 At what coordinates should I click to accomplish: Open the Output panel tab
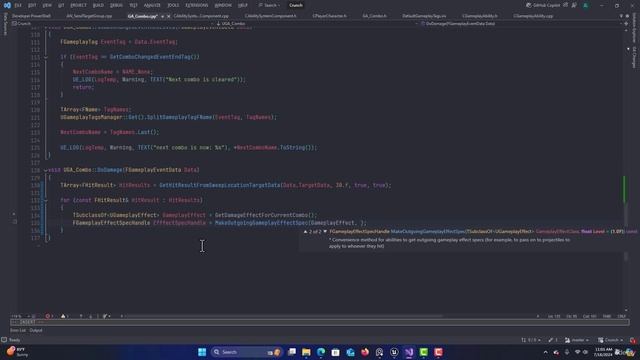(36, 330)
